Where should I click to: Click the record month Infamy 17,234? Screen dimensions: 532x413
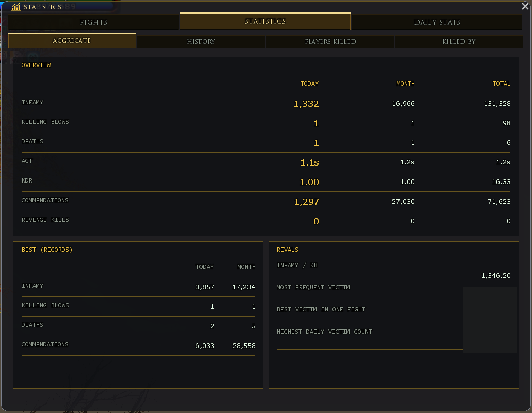tap(244, 287)
